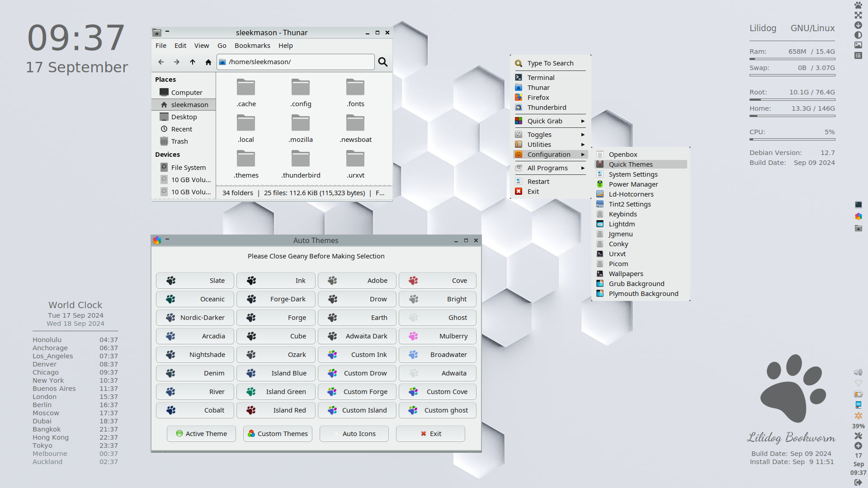The image size is (868, 488).
Task: Select the Trash place in sidebar
Action: click(179, 141)
